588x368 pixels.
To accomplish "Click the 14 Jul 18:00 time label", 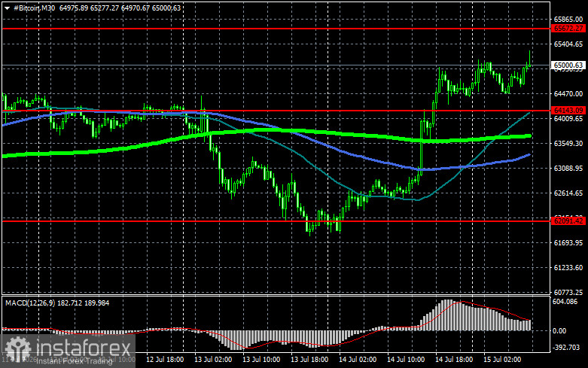I will [x=454, y=360].
